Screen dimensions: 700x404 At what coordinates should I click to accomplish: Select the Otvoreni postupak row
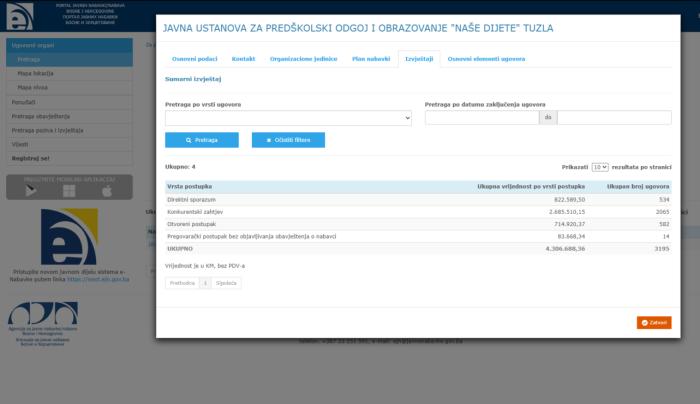pos(418,224)
